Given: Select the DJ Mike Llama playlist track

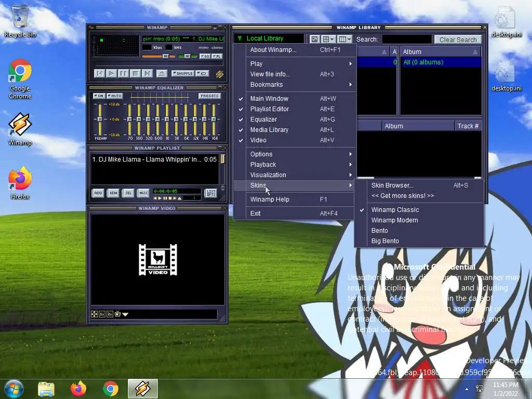Looking at the screenshot, I should tap(154, 159).
